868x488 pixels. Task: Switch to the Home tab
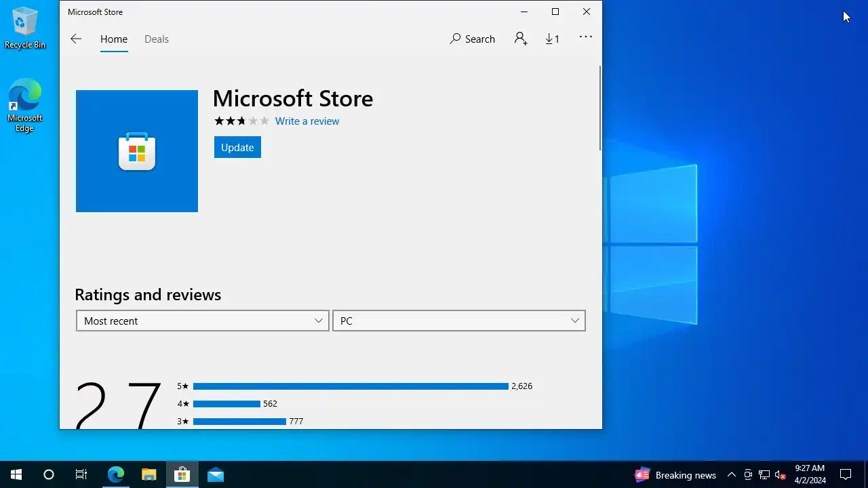point(114,39)
